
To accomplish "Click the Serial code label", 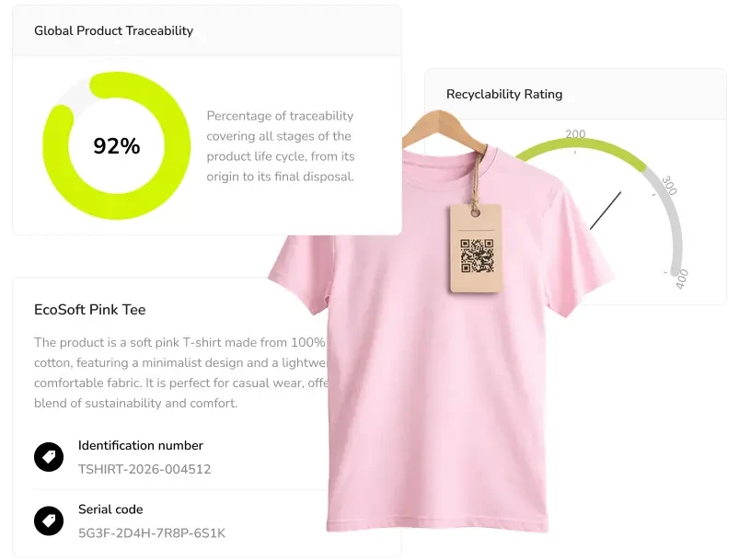I will pos(110,509).
